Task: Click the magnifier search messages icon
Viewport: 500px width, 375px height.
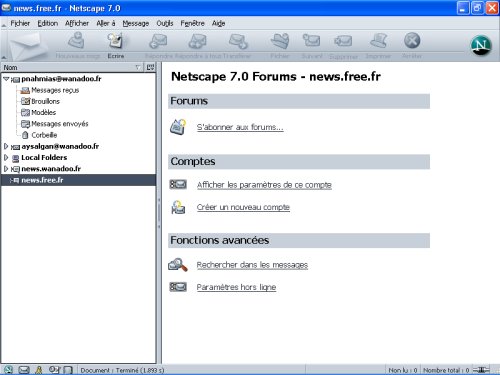Action: [x=178, y=265]
